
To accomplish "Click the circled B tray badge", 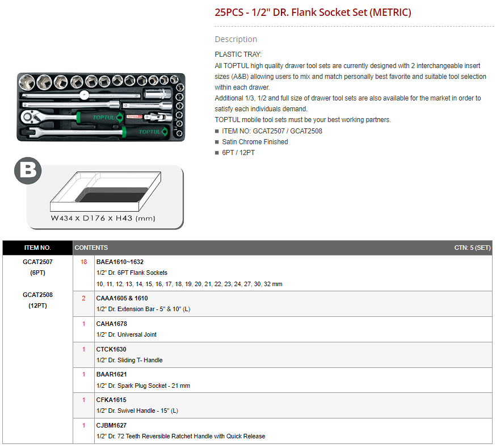I will [28, 170].
